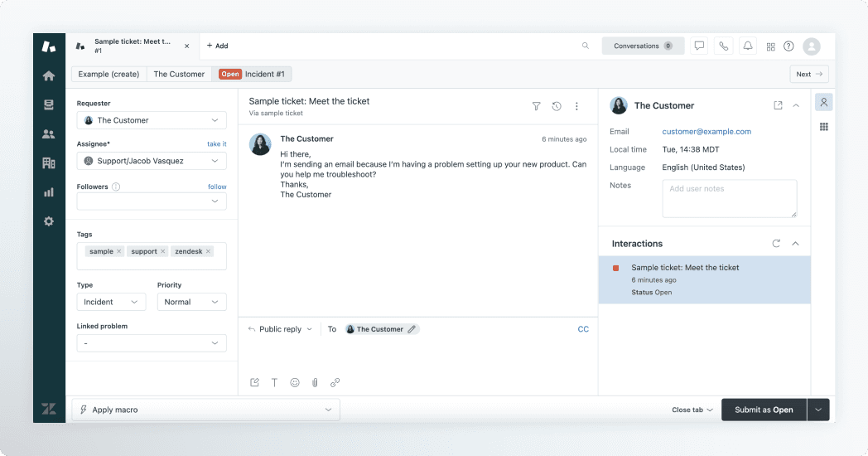Click the compose expand icon in editor toolbar

point(254,382)
